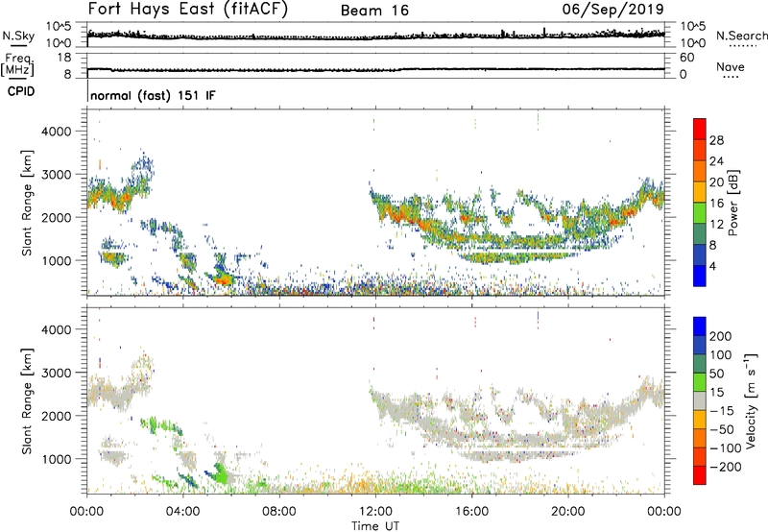This screenshot has width=768, height=532.
Task: Click the 'N.Search' legend label
Action: (x=741, y=36)
